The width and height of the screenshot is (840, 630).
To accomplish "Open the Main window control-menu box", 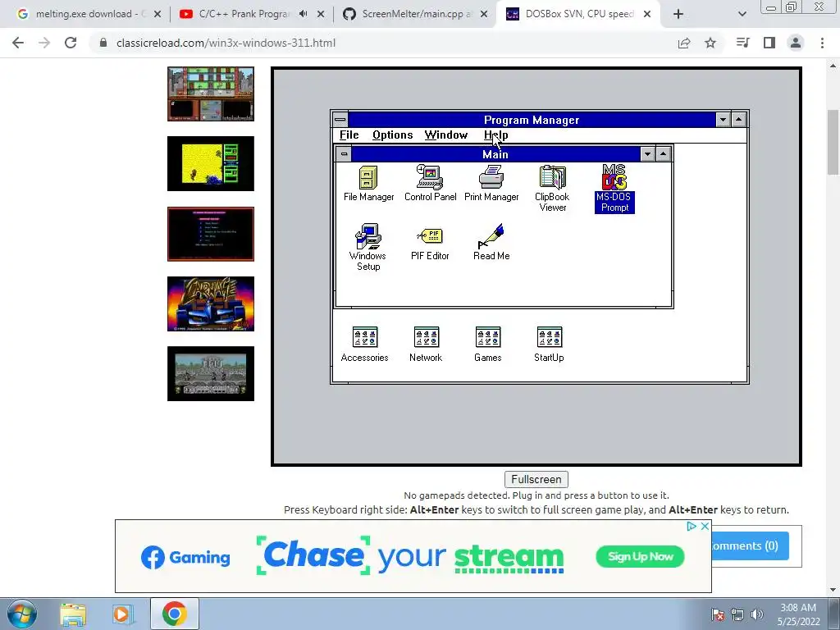I will (344, 154).
